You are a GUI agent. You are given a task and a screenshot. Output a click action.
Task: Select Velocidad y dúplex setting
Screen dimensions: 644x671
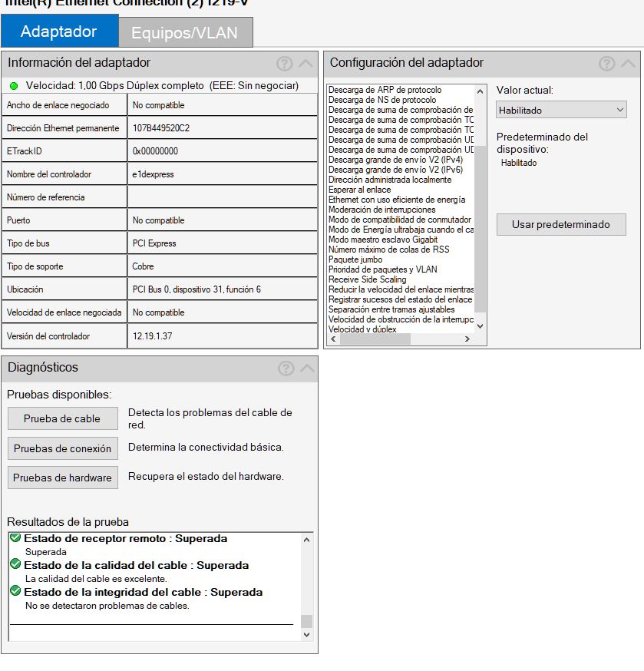pos(362,329)
